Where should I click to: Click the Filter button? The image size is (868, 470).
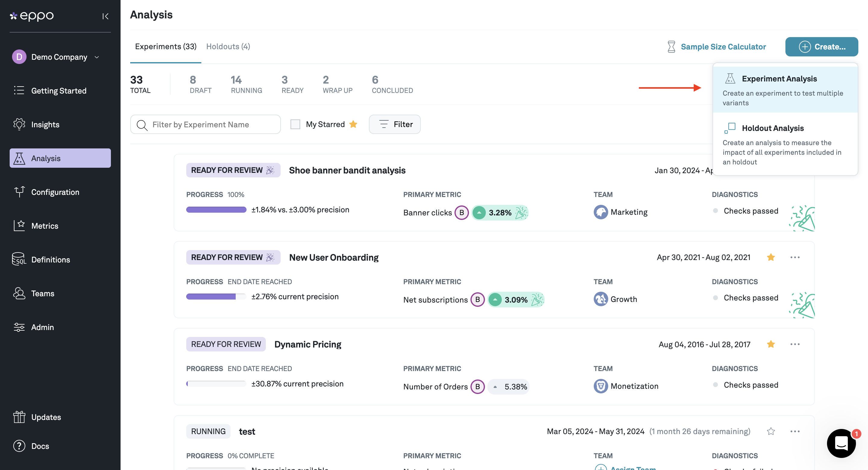[x=395, y=124]
